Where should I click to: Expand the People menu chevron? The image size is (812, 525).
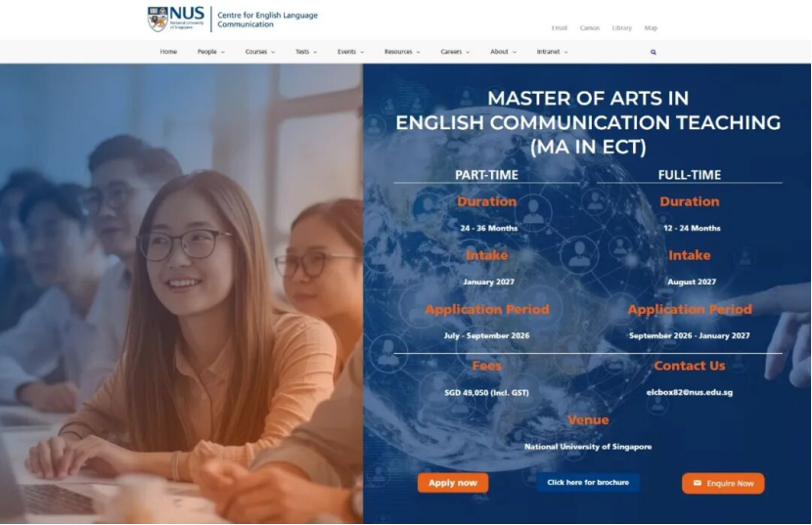(223, 52)
